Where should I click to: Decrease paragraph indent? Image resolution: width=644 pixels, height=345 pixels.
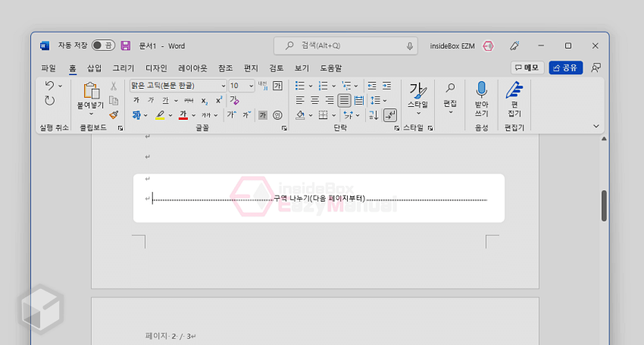pos(372,86)
